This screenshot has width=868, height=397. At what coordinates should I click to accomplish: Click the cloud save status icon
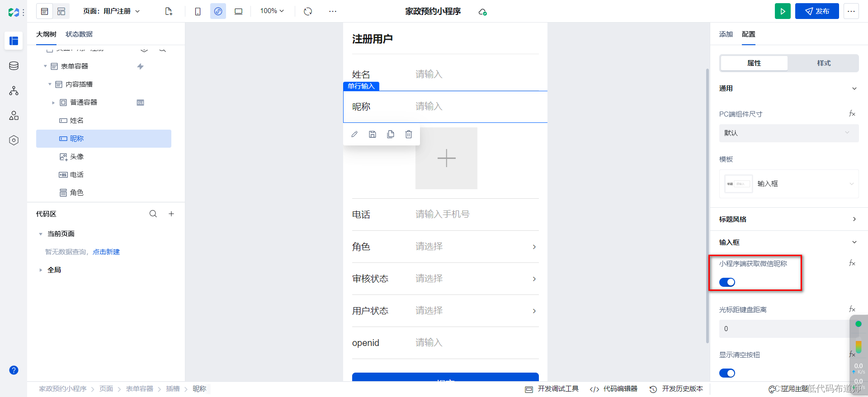(482, 12)
